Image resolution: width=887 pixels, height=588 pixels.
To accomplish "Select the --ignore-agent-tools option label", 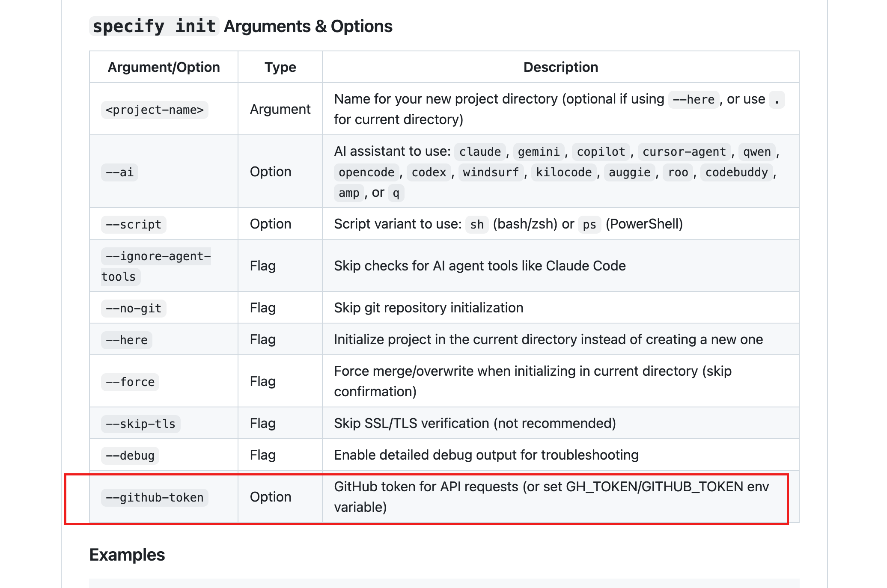I will (x=156, y=265).
